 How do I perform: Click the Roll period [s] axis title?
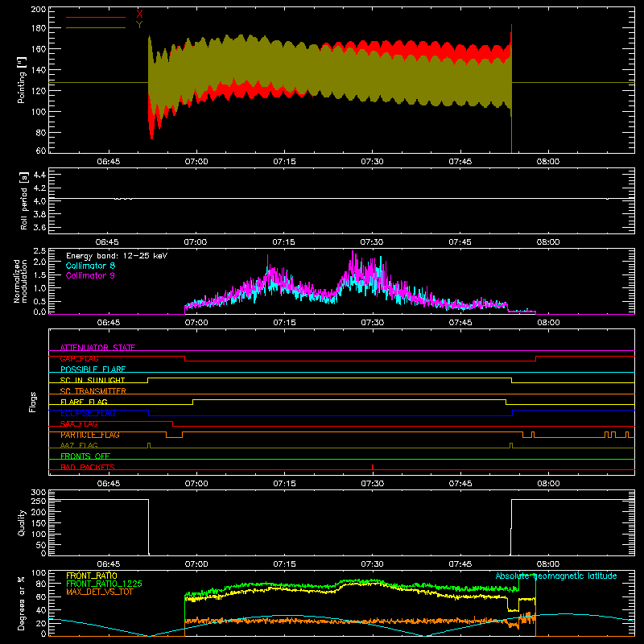[23, 200]
